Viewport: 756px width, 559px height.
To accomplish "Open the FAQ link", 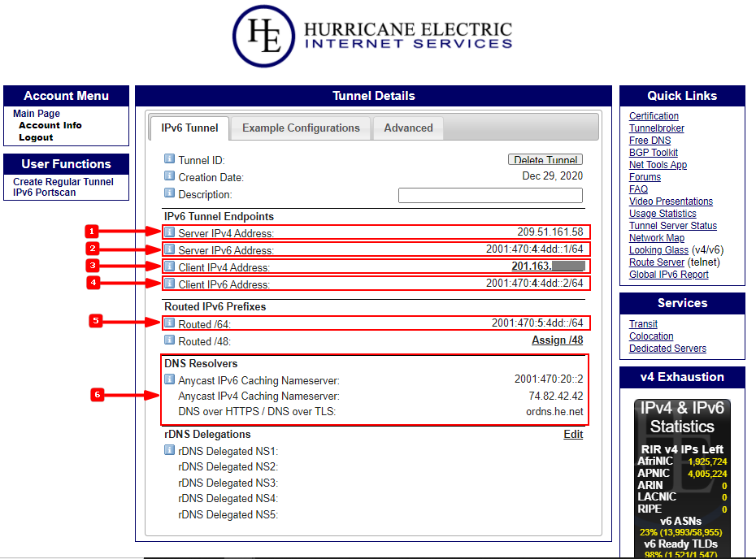I will (638, 188).
